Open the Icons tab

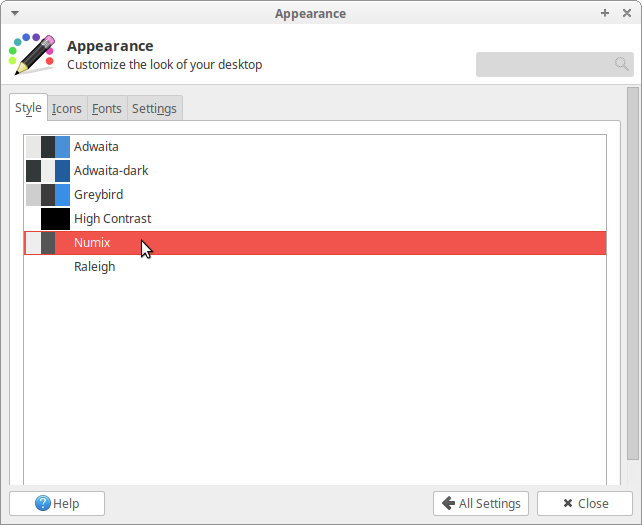[67, 109]
